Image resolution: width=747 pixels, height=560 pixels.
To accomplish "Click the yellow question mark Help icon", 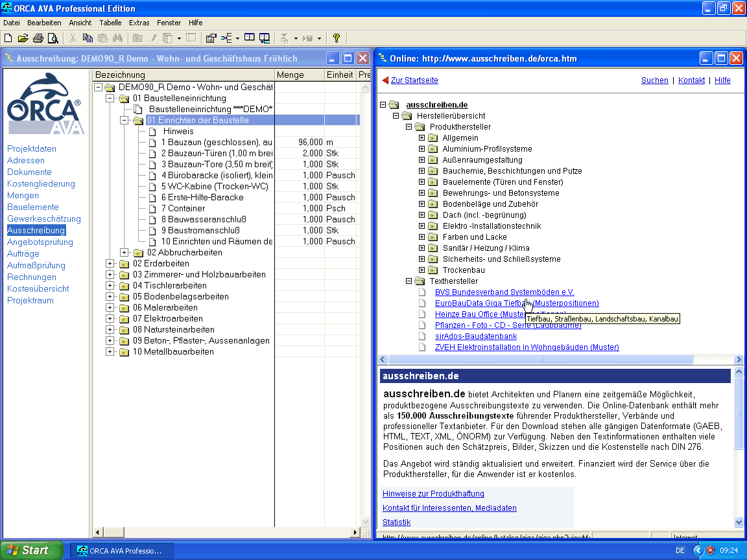I will coord(336,38).
